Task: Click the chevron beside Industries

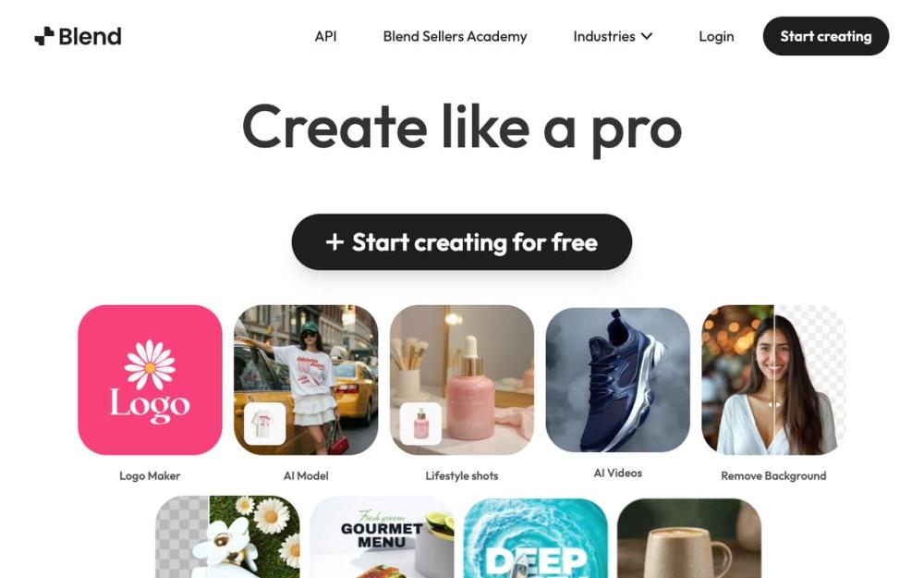Action: (647, 36)
